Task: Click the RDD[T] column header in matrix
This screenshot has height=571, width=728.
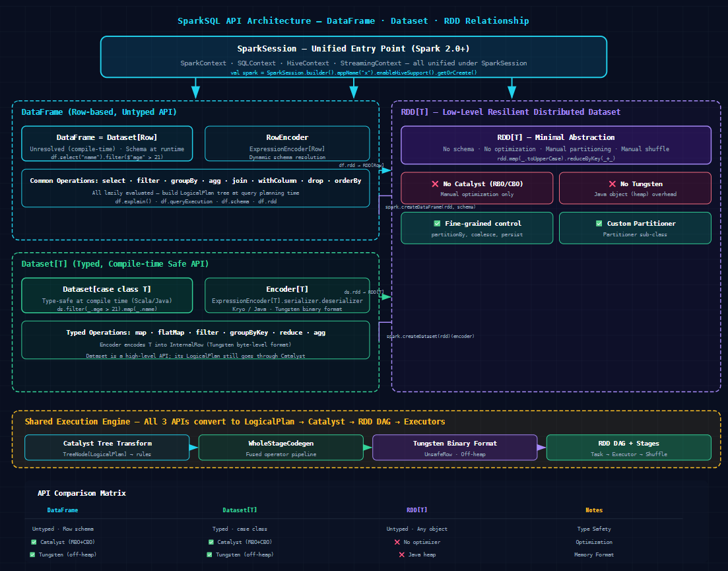Action: [417, 510]
